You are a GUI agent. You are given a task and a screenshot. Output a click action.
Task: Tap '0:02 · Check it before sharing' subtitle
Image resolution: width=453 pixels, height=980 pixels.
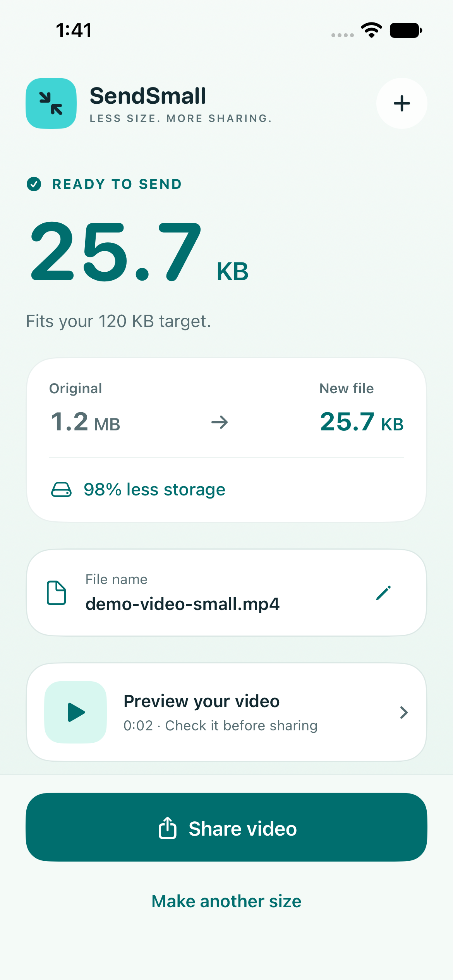pyautogui.click(x=220, y=725)
